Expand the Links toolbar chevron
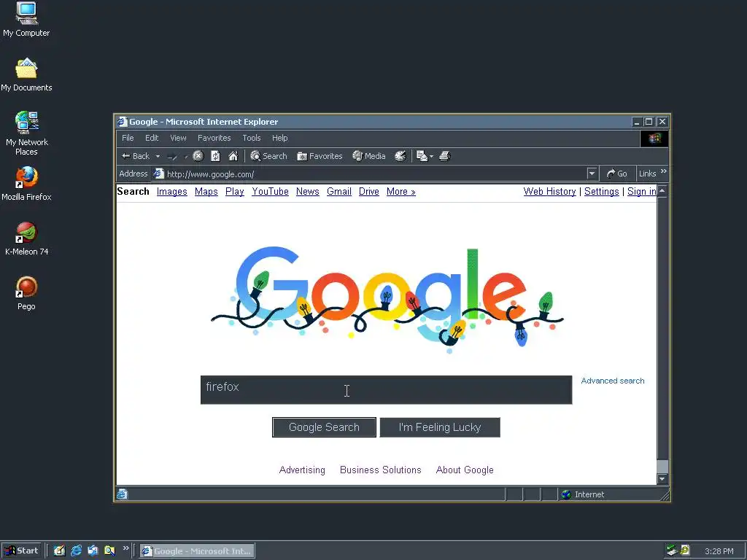The height and width of the screenshot is (560, 747). point(664,171)
